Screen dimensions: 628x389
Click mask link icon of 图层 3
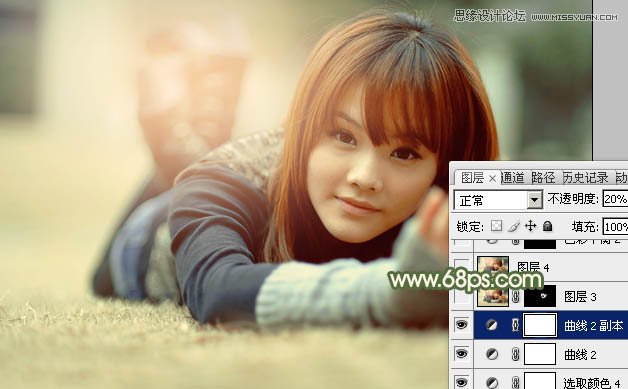tap(515, 296)
